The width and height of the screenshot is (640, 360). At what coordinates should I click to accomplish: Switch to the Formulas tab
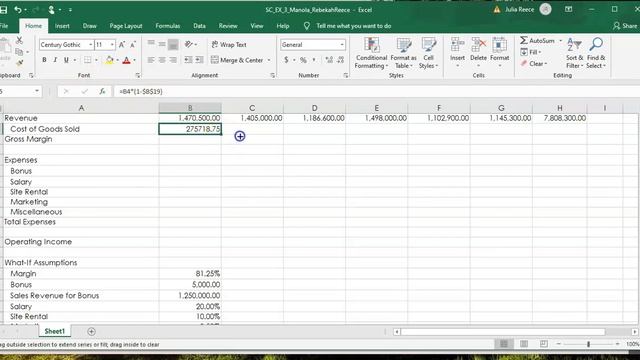point(167,26)
